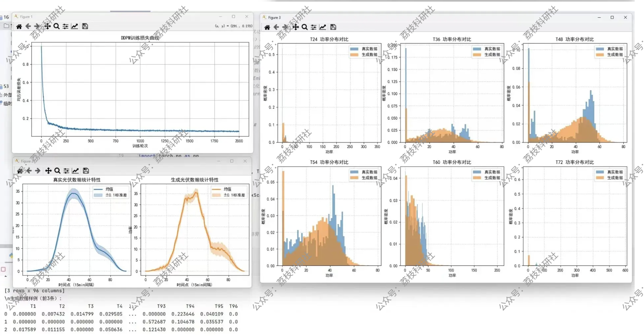The width and height of the screenshot is (644, 336).
Task: Click orange 生成数据 legend swatch in T36 plot
Action: click(477, 55)
